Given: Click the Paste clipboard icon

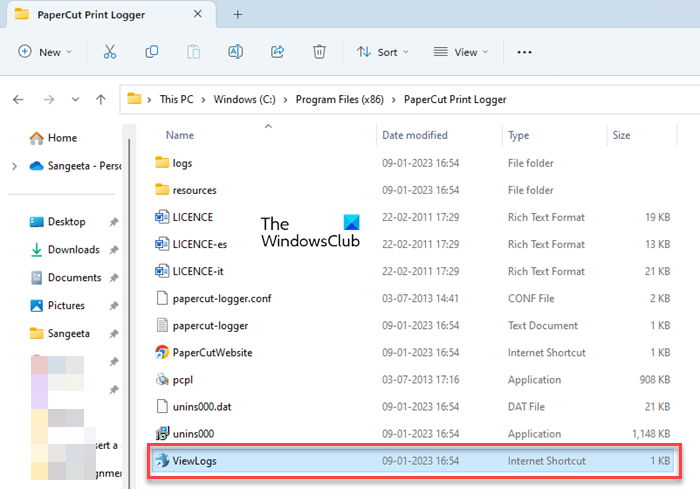Looking at the screenshot, I should click(193, 52).
